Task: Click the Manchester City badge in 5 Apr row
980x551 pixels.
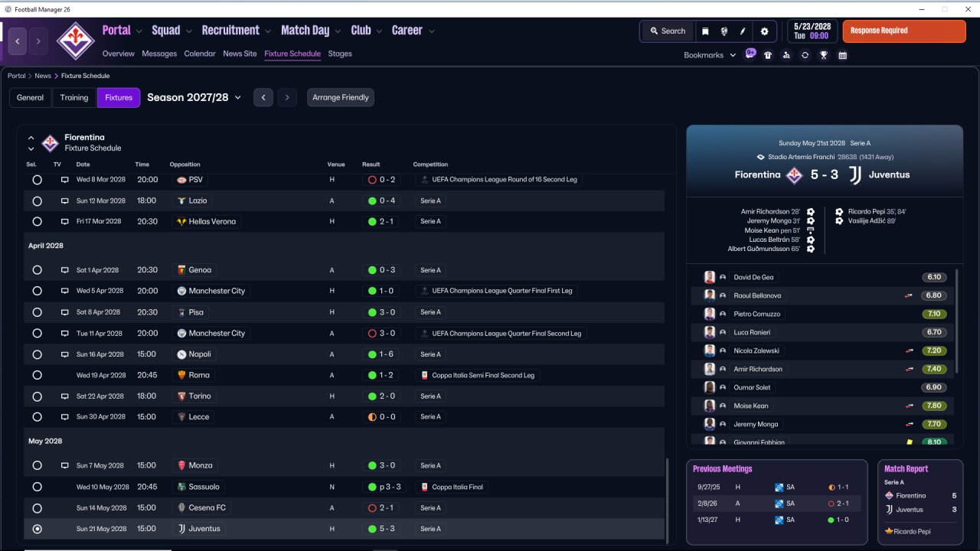Action: point(181,291)
